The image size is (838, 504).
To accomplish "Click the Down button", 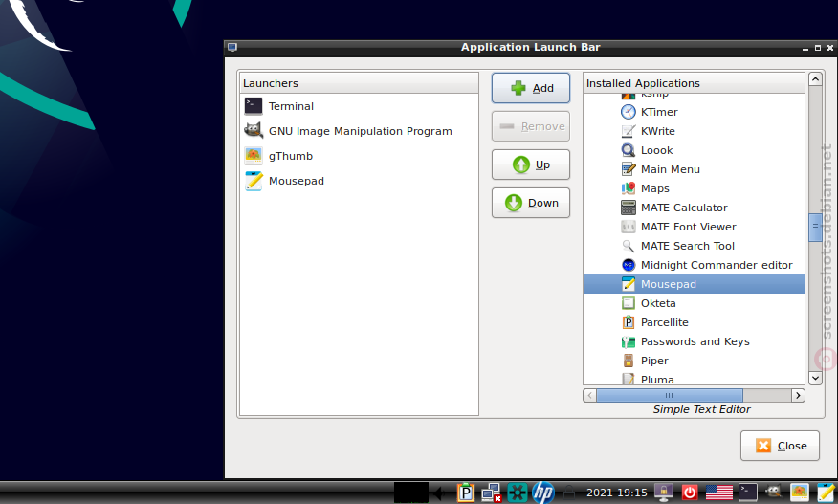I will [531, 203].
